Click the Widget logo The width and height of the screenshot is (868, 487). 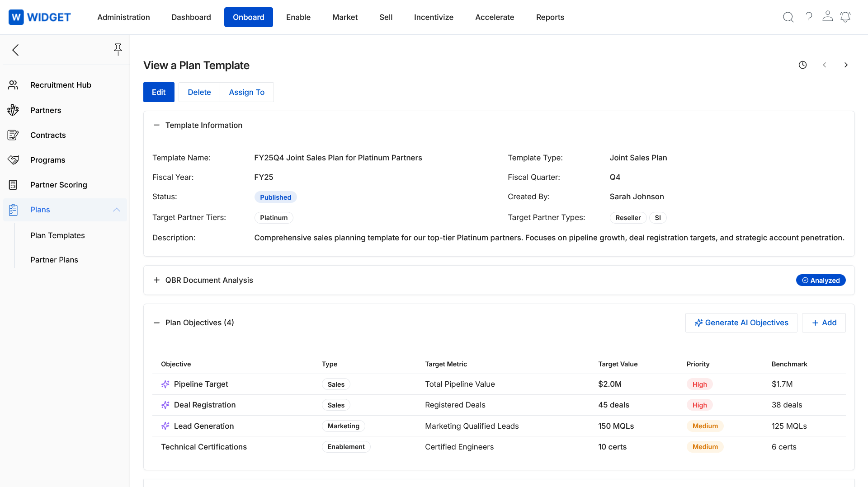tap(40, 17)
